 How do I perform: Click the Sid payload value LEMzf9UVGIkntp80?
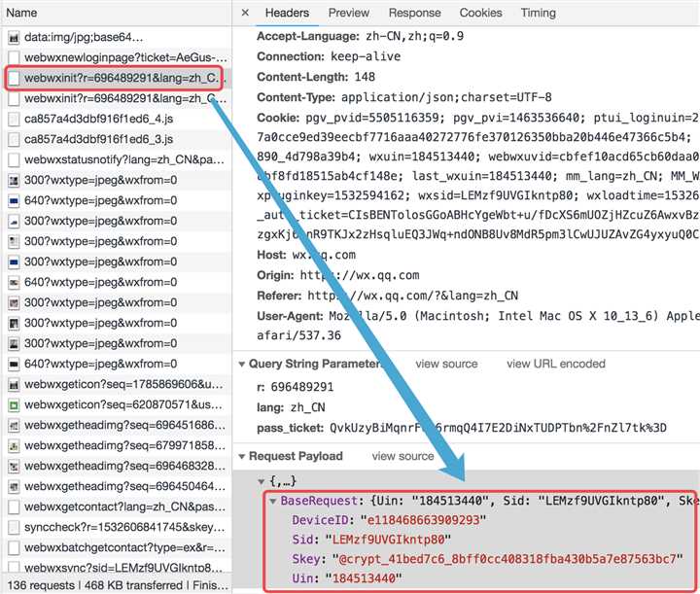pos(388,540)
